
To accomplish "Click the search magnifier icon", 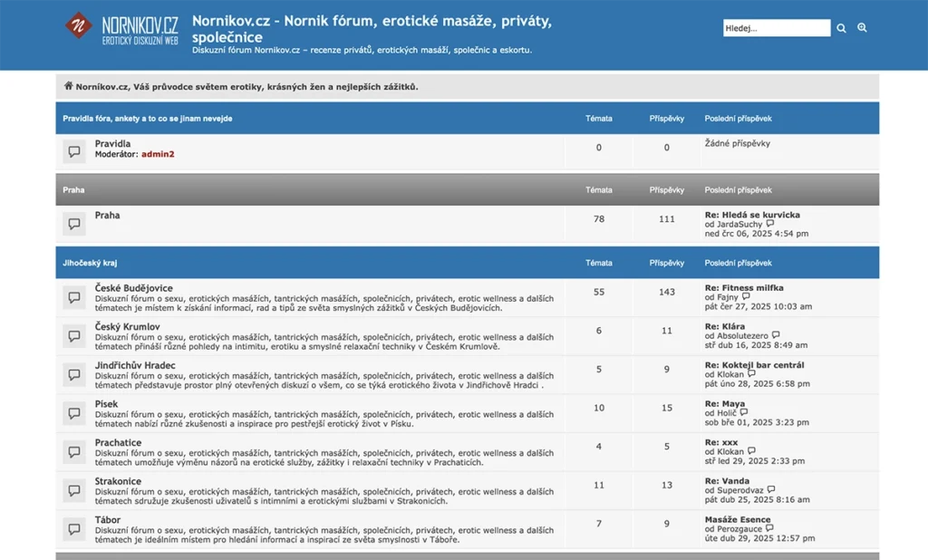I will pos(841,28).
